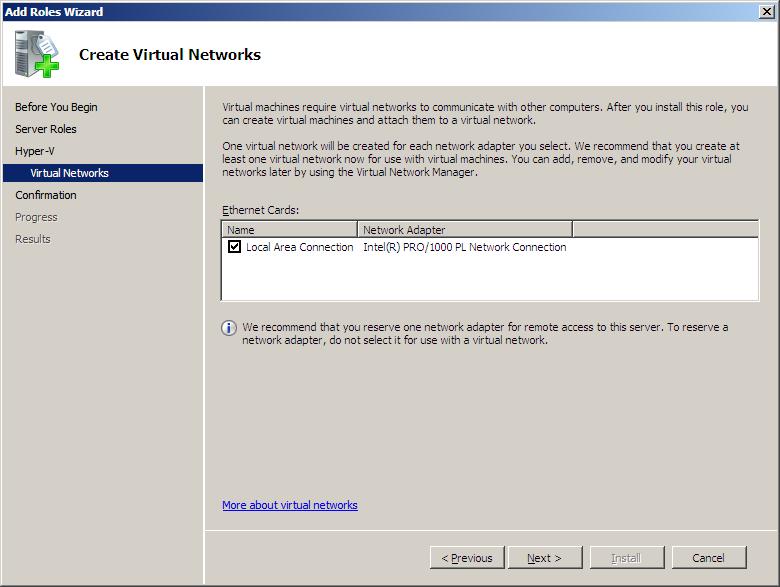
Task: Click the disabled Install button
Action: [x=626, y=558]
